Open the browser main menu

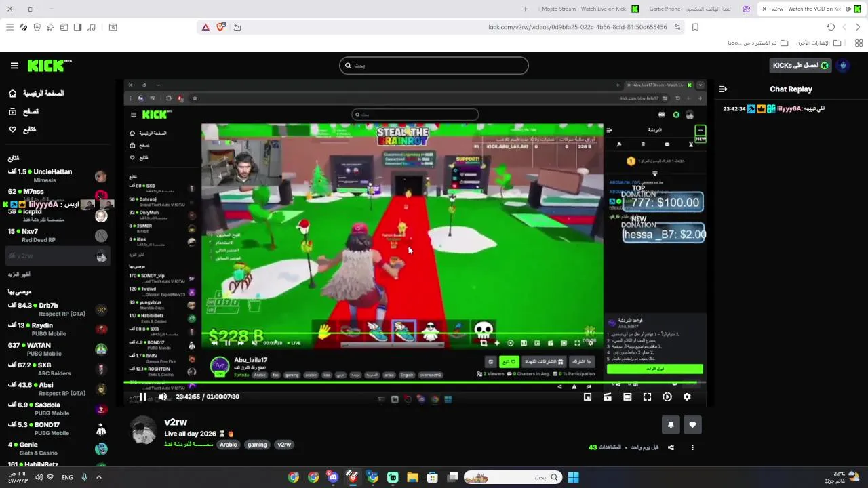click(9, 27)
